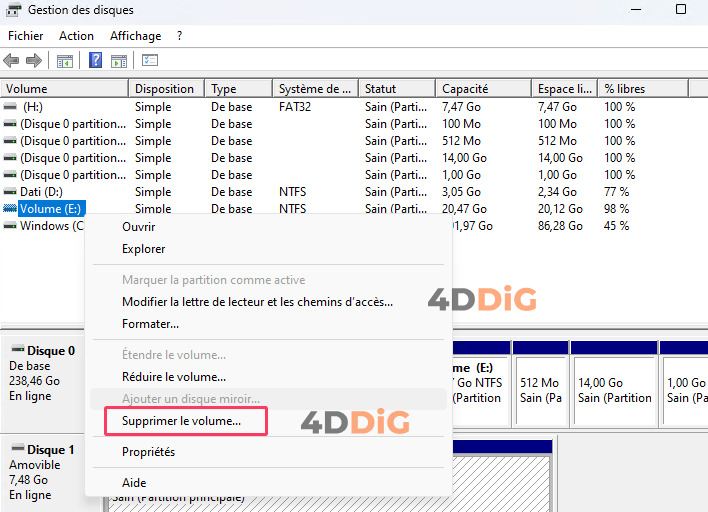708x512 pixels.
Task: Click the 3,05 Go capacity cell
Action: 461,191
